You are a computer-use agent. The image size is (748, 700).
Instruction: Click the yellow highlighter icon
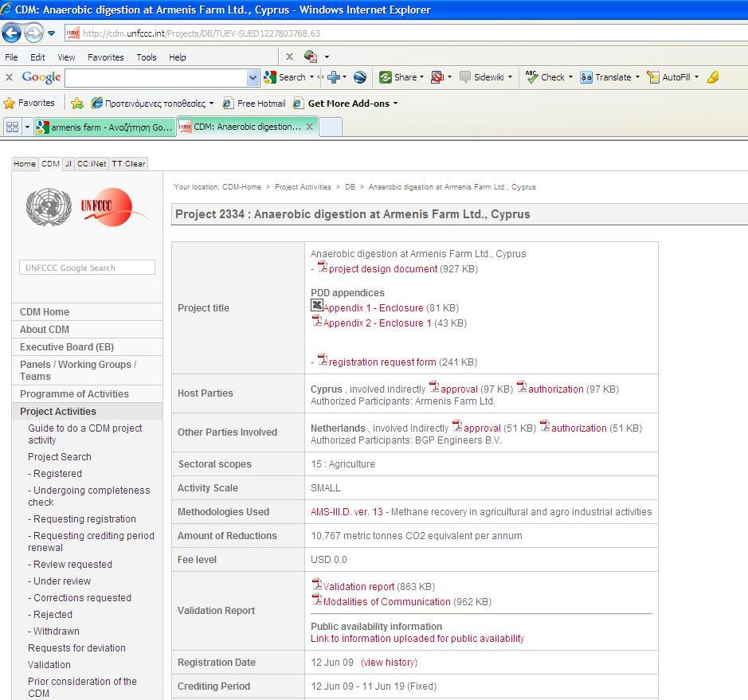[713, 77]
